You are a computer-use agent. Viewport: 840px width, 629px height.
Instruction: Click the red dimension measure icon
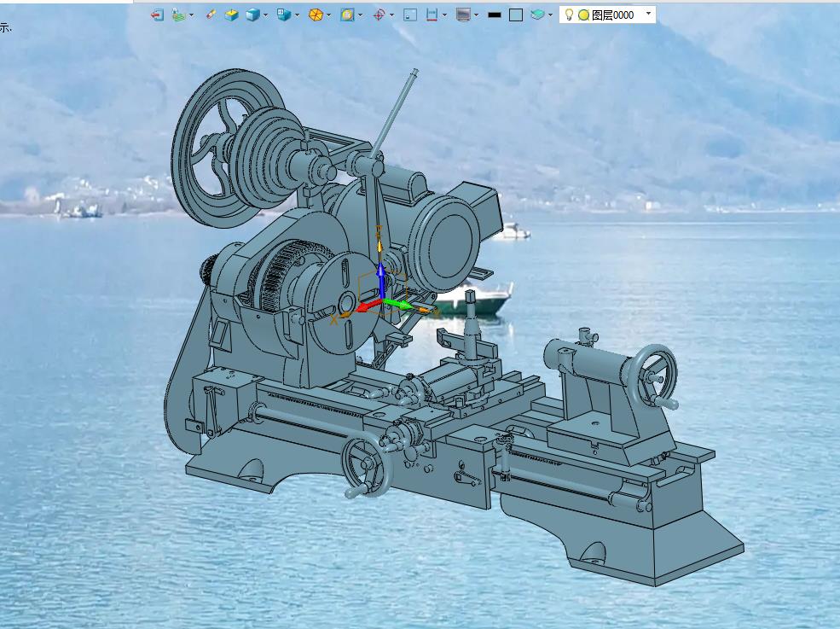click(x=432, y=15)
